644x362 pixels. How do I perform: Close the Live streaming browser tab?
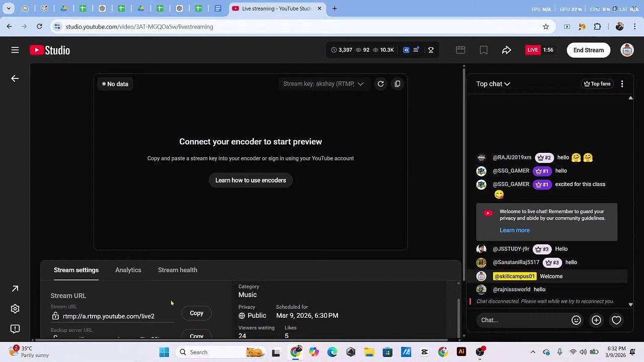click(x=319, y=9)
